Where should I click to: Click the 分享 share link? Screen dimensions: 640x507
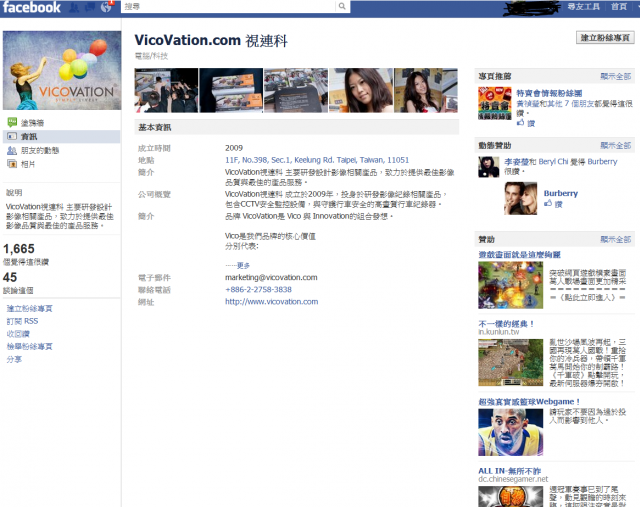point(14,359)
